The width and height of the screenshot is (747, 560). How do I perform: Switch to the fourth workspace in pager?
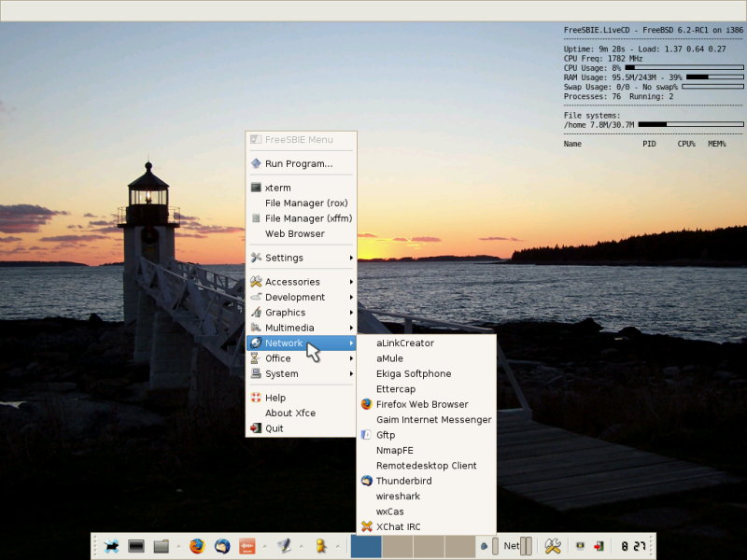(459, 546)
